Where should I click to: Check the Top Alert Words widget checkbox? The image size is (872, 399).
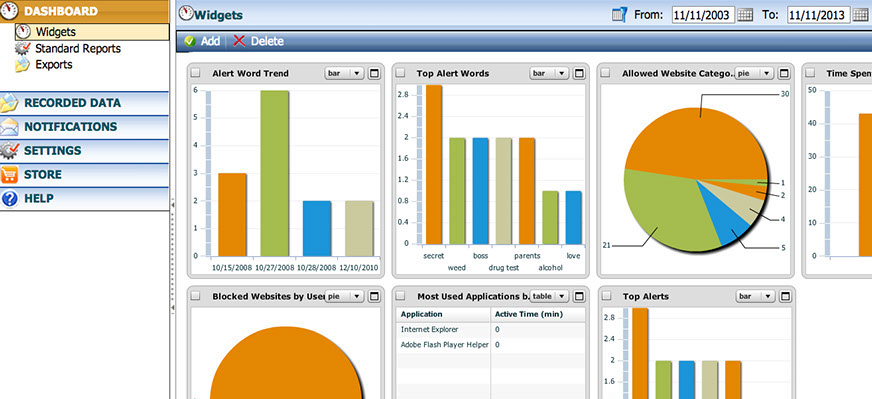pos(400,73)
